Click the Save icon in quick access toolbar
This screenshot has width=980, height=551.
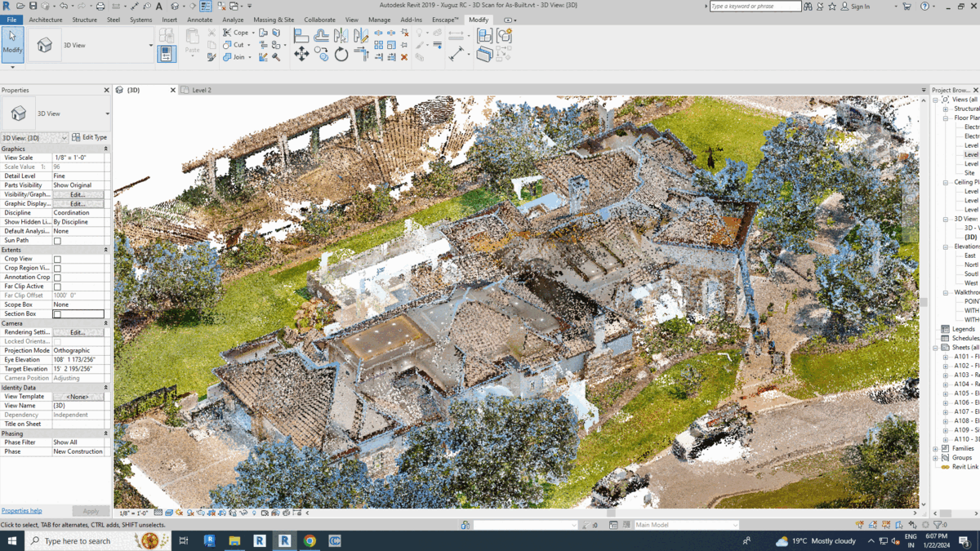click(x=33, y=7)
